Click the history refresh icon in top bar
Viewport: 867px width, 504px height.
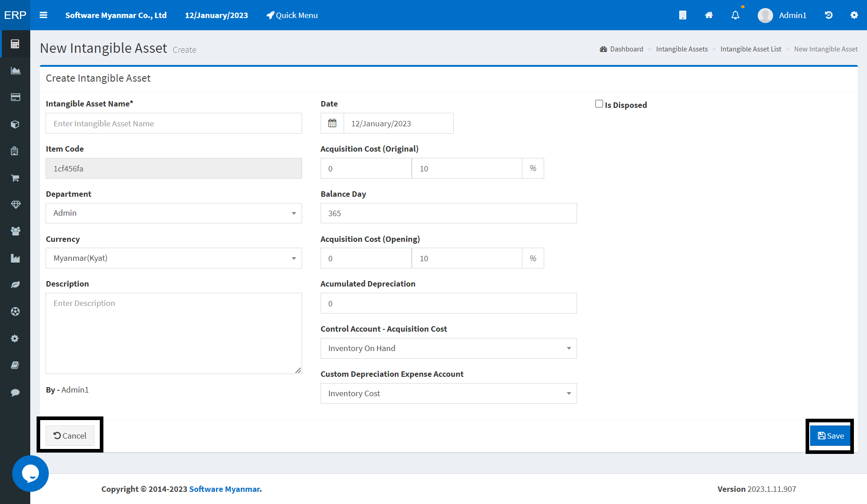[828, 15]
